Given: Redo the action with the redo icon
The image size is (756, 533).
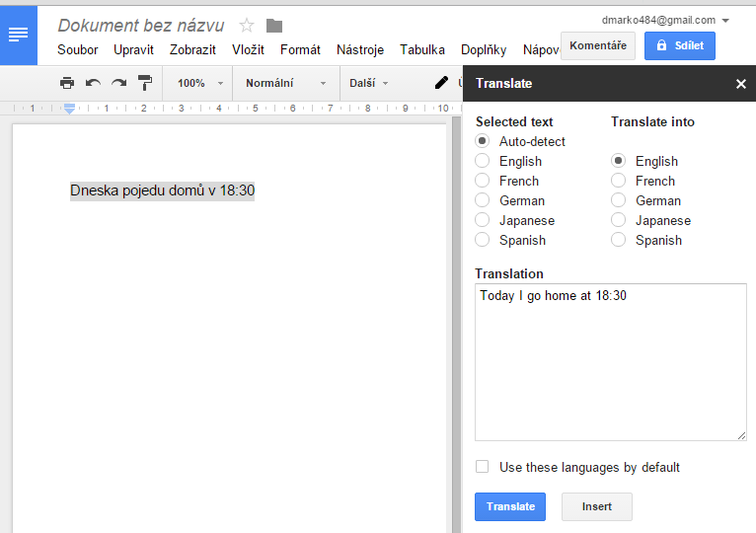Looking at the screenshot, I should click(118, 83).
